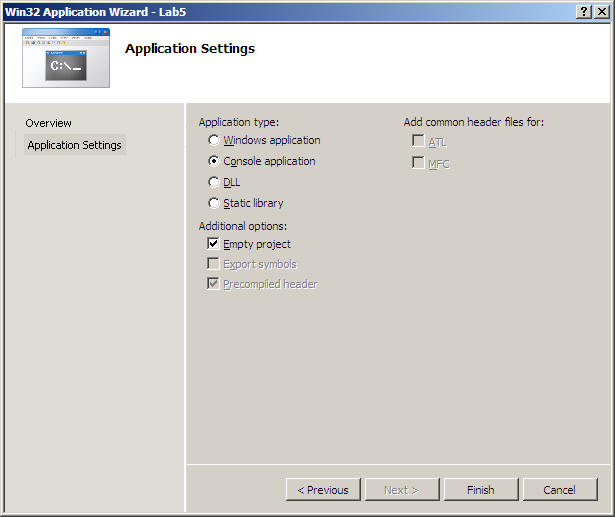Open Application Settings page in sidebar
This screenshot has width=615, height=517.
point(75,145)
